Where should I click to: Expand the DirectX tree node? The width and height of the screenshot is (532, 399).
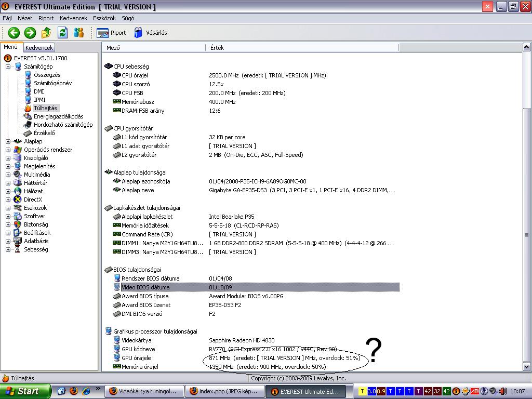[8, 200]
